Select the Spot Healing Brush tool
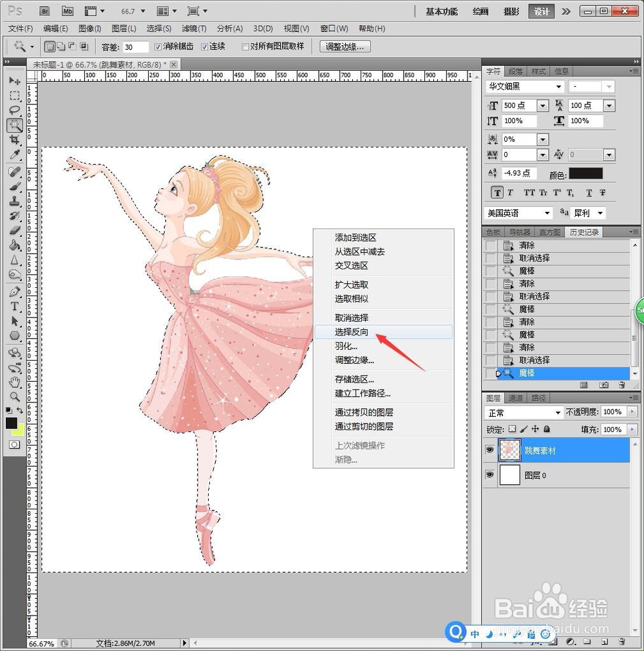The width and height of the screenshot is (644, 651). (x=15, y=171)
